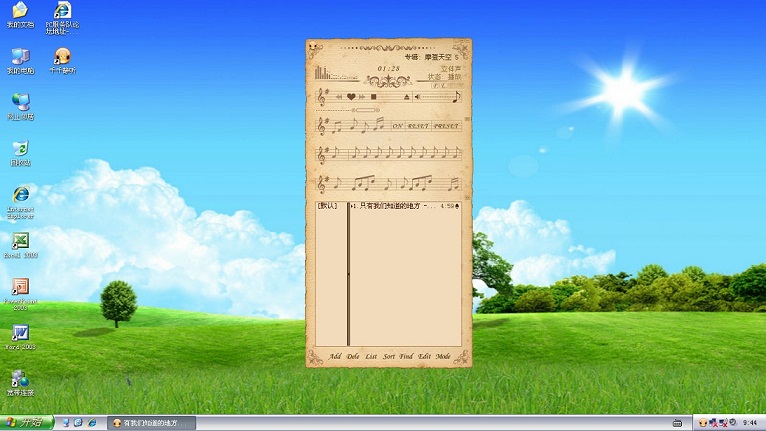Turn the equalizer ON
This screenshot has width=766, height=431.
click(398, 126)
